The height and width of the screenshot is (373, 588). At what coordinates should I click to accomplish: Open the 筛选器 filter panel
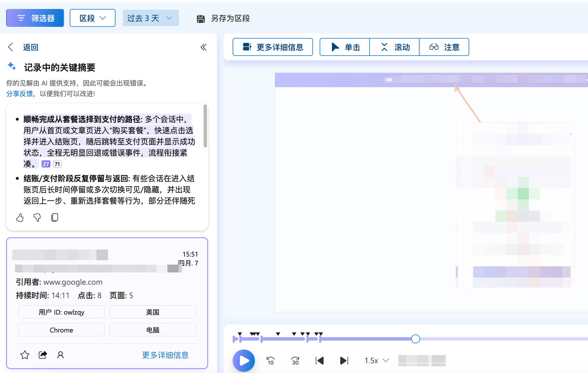pos(35,18)
